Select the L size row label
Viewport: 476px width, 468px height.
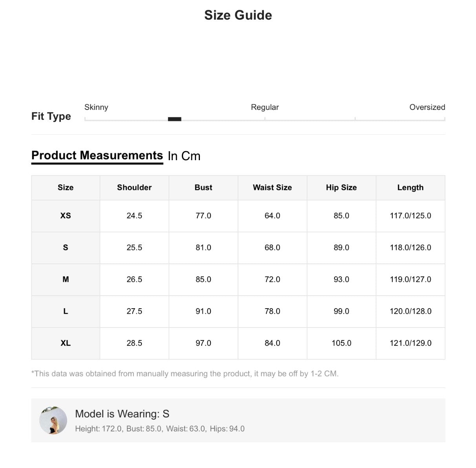pyautogui.click(x=66, y=311)
